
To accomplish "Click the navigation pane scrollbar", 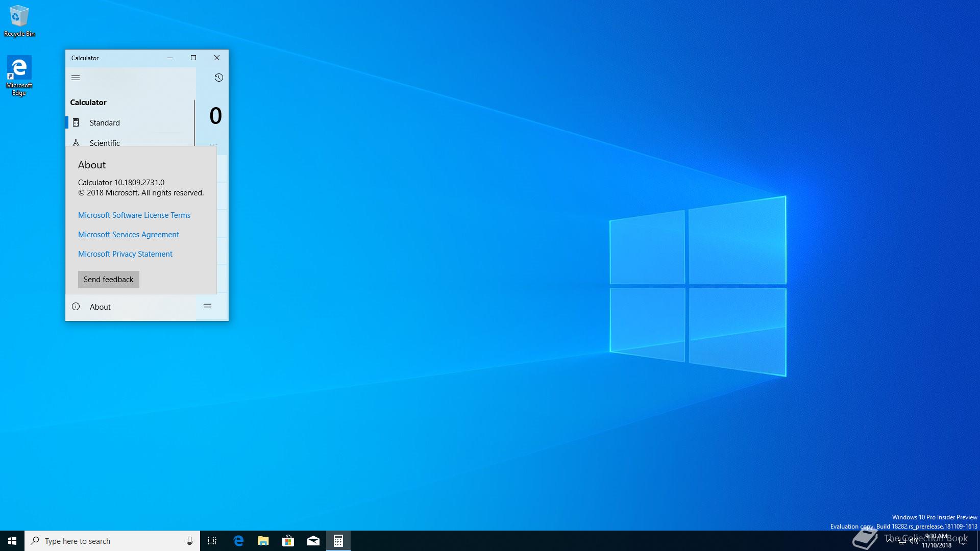I will click(194, 122).
